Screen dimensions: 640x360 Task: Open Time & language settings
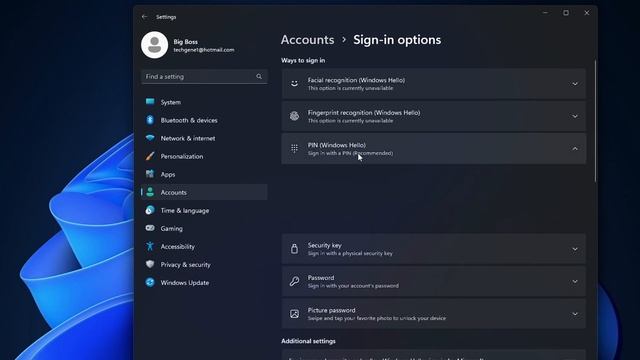click(204, 210)
